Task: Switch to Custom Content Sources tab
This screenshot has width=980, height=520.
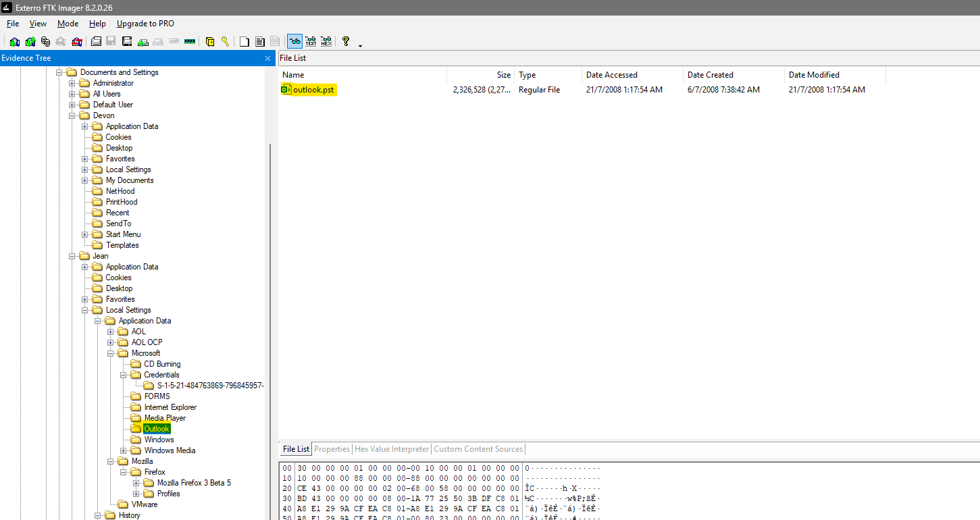Action: (478, 449)
